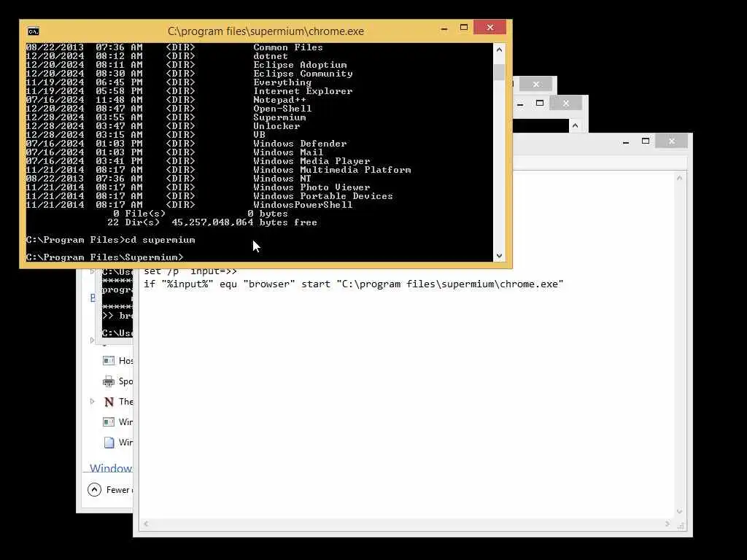This screenshot has width=747, height=560.
Task: Close the chrome.exe Command Prompt window
Action: (489, 28)
